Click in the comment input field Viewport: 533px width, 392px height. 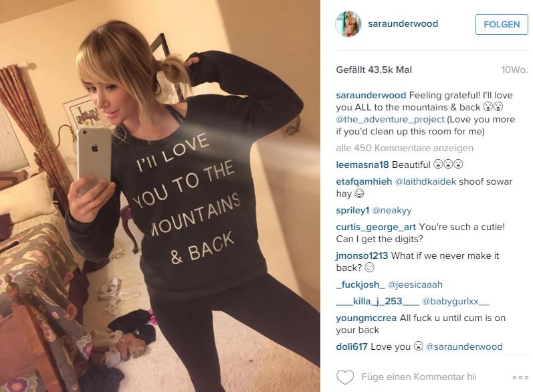[x=419, y=377]
